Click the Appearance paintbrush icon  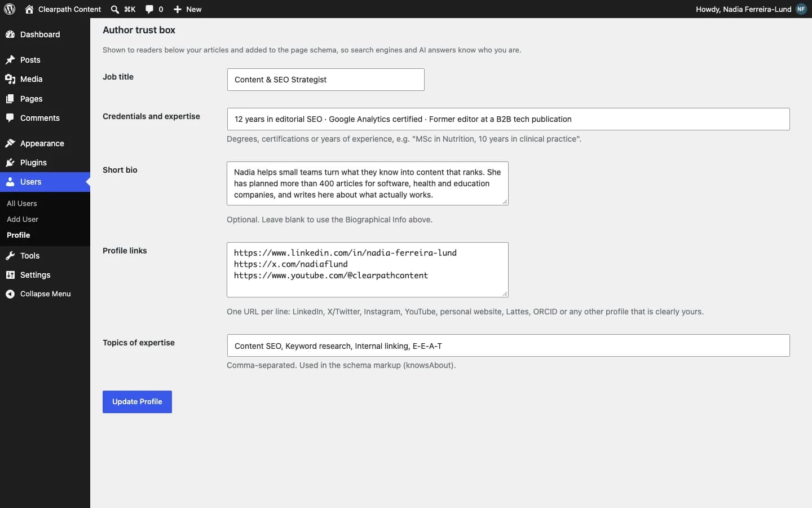pyautogui.click(x=10, y=143)
